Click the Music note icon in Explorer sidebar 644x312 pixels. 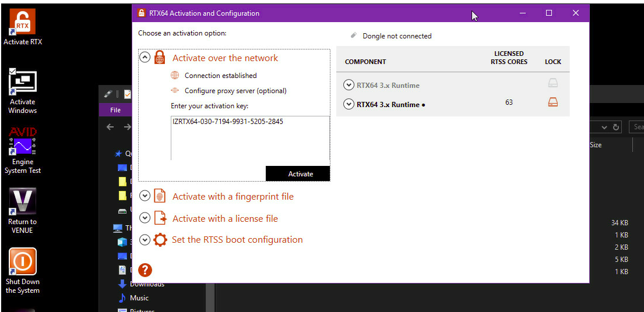122,297
